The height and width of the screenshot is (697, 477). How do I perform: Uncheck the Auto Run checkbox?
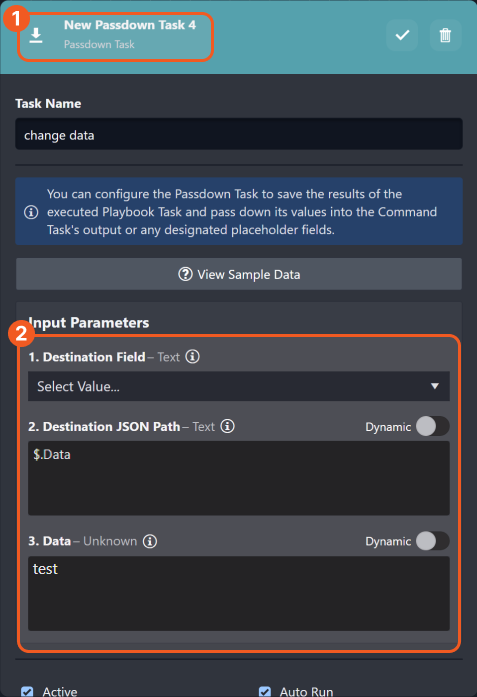click(x=265, y=691)
